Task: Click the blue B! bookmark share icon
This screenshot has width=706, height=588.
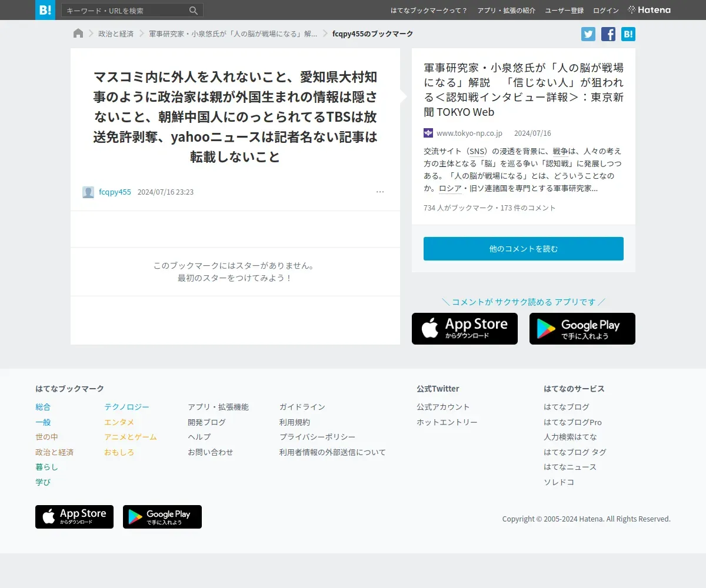Action: (628, 34)
